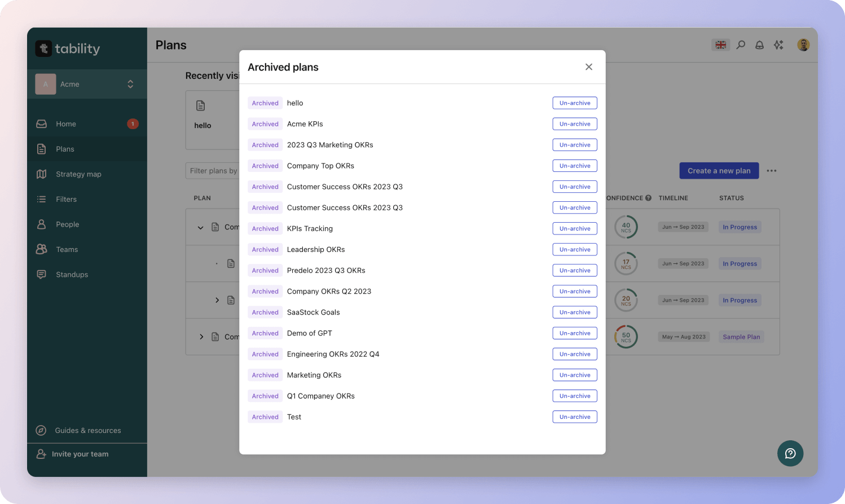Click the user avatar in top right
845x504 pixels.
803,45
